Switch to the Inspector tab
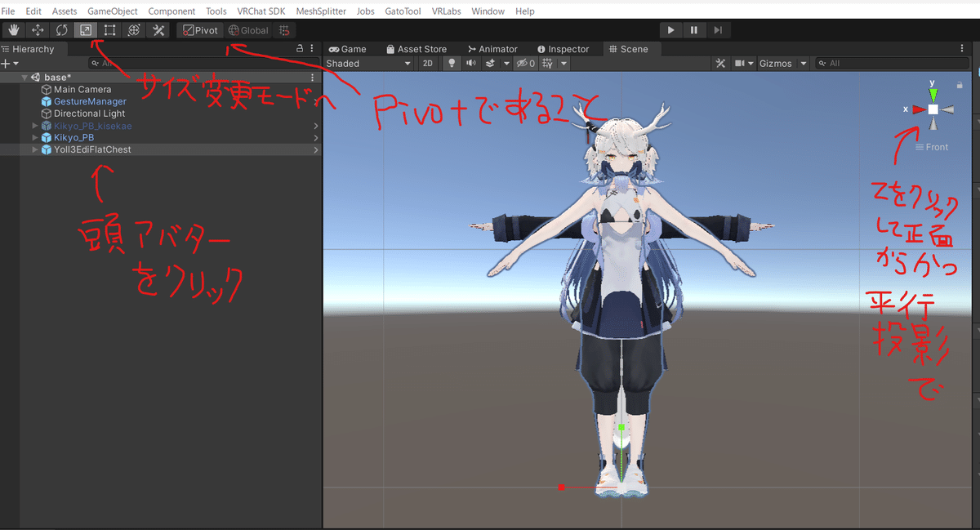The width and height of the screenshot is (980, 530). tap(563, 49)
